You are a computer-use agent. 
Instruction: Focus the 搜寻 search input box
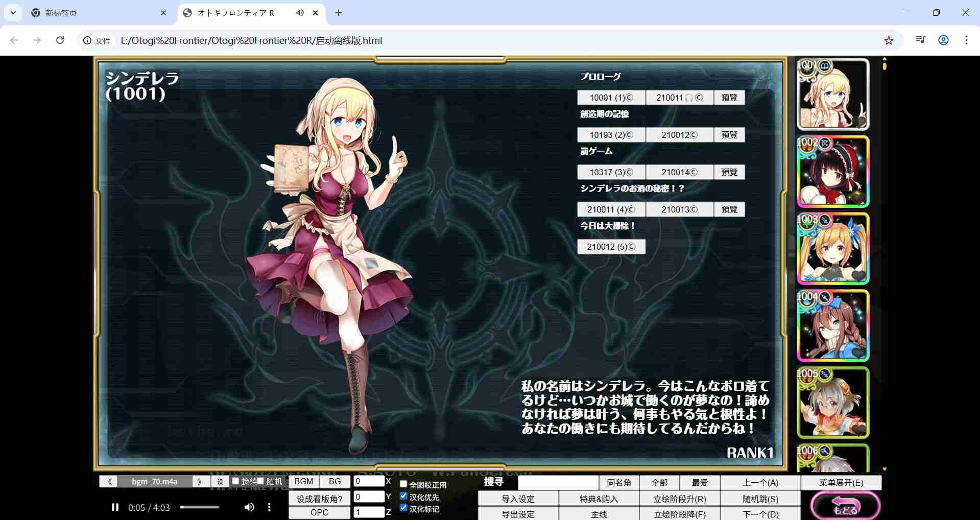tap(559, 482)
